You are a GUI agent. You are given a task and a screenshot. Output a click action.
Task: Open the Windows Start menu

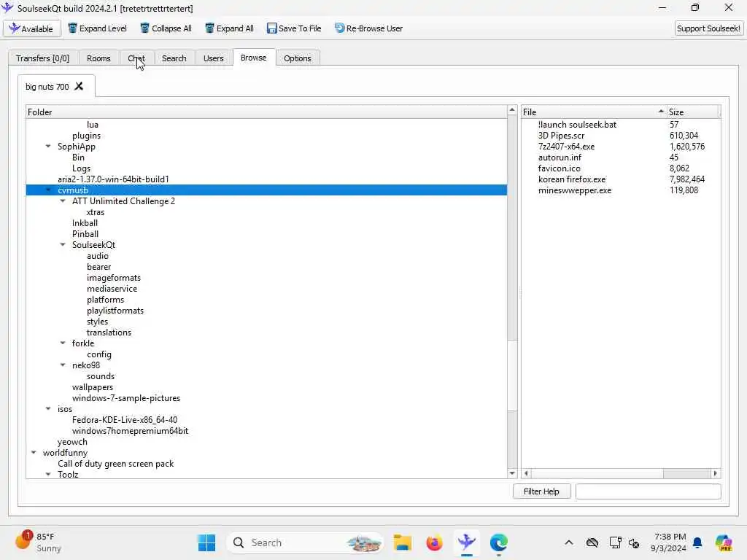(206, 542)
